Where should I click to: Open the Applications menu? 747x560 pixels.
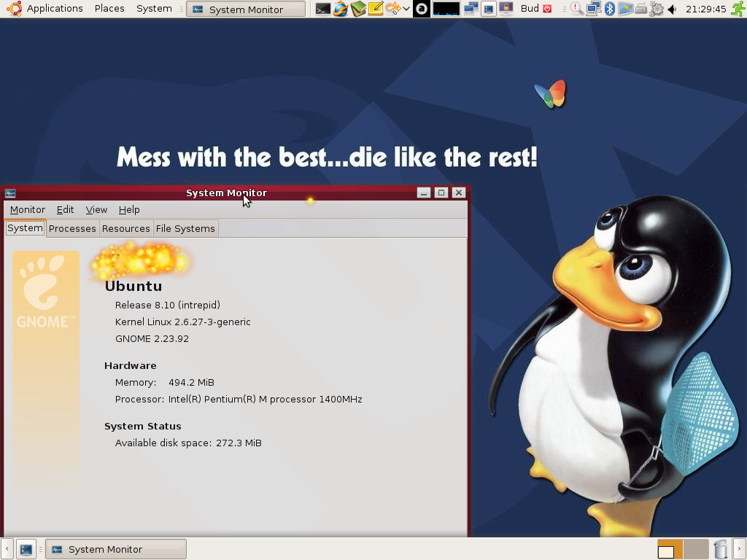54,9
